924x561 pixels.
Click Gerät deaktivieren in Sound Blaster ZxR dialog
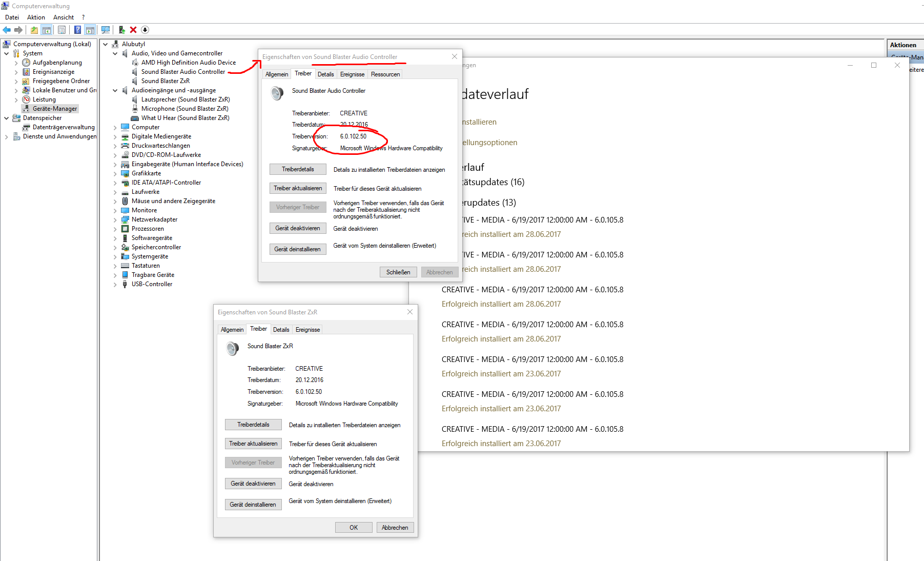click(253, 484)
